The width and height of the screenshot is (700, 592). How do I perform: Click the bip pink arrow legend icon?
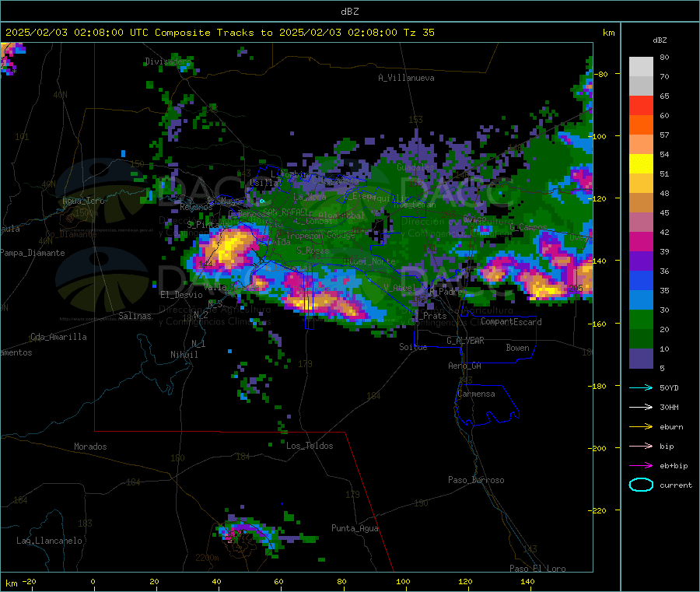(x=641, y=446)
